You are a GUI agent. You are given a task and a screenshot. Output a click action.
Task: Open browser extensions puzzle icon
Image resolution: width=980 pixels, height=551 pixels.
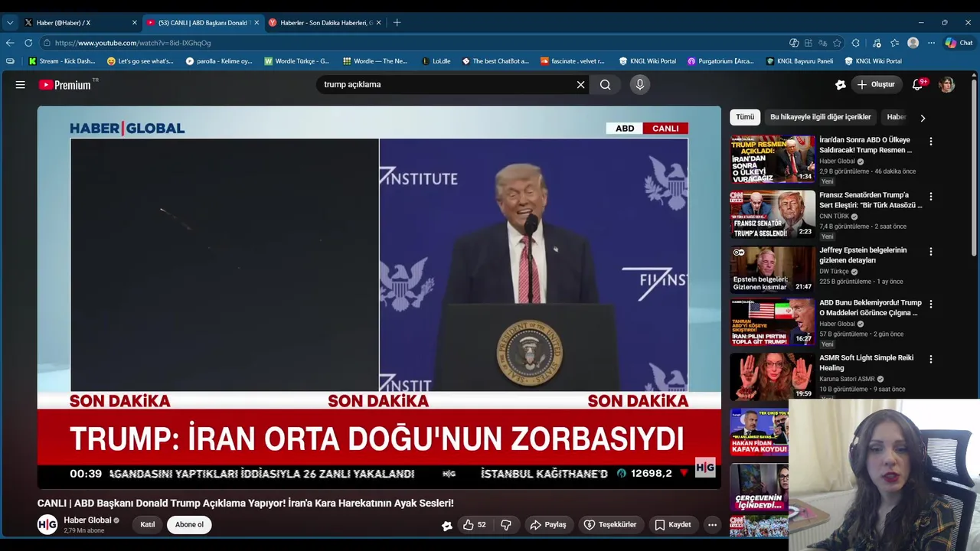(856, 43)
